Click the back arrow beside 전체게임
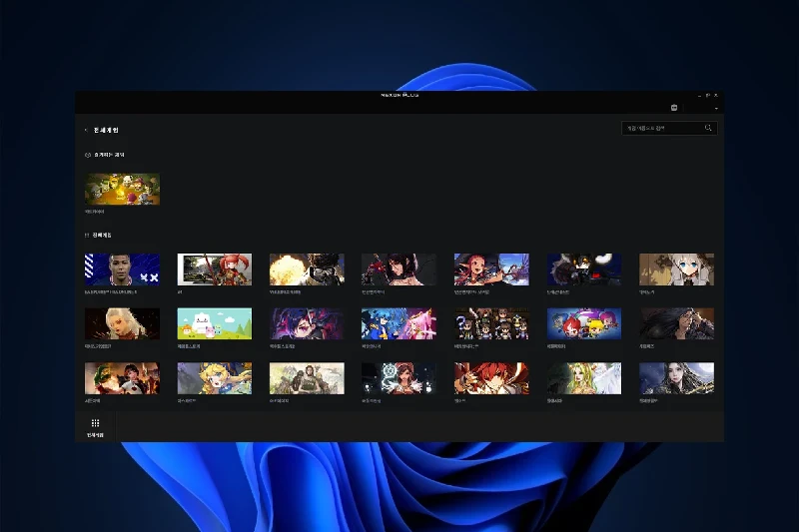 (86, 130)
